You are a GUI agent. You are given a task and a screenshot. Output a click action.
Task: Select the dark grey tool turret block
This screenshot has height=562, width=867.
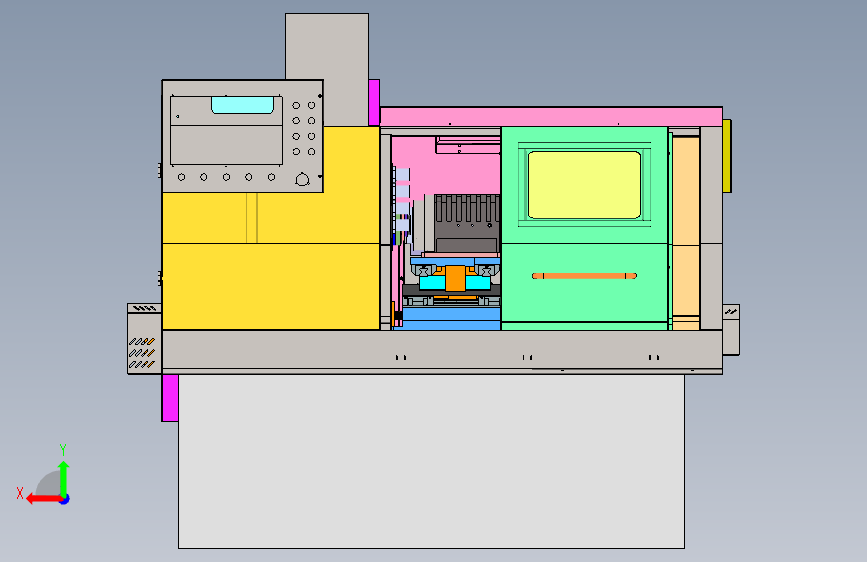(x=467, y=223)
